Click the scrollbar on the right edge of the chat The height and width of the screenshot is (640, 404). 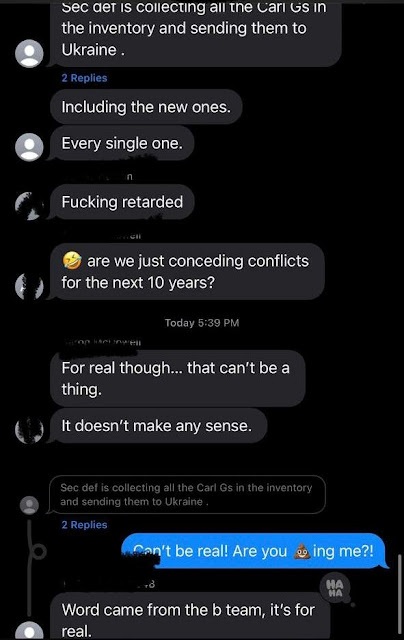(399, 594)
